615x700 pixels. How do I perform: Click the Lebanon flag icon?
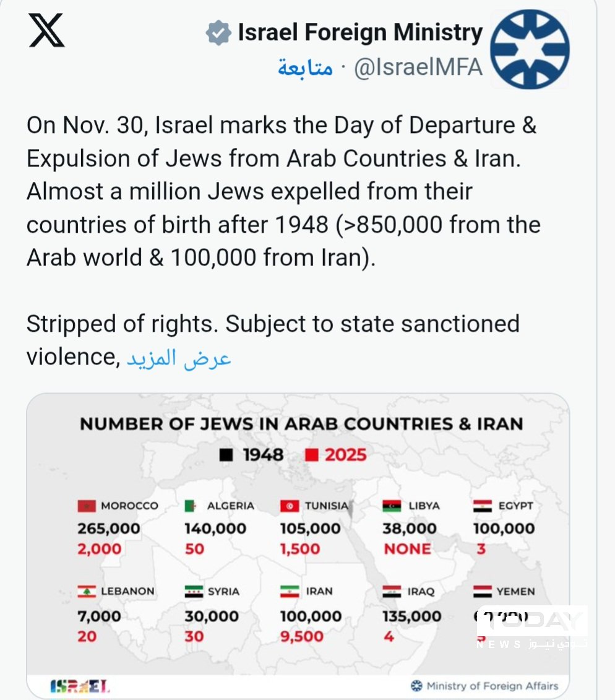click(87, 591)
